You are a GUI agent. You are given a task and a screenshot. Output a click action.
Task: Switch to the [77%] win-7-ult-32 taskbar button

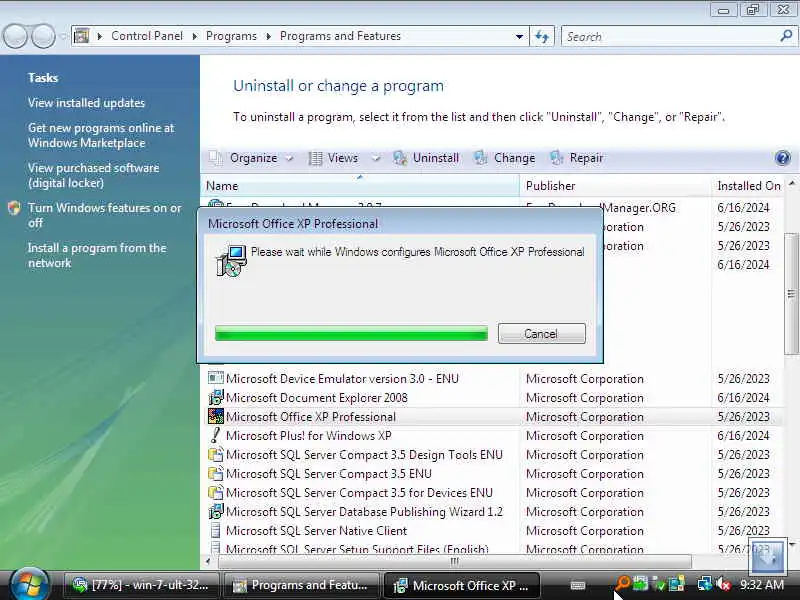click(142, 585)
